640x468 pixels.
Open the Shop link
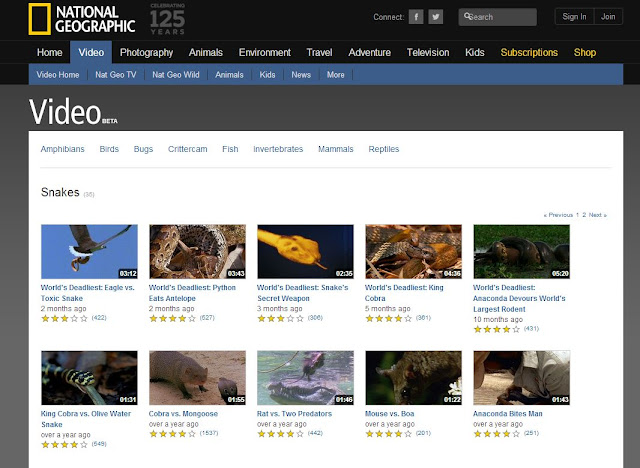(x=584, y=52)
